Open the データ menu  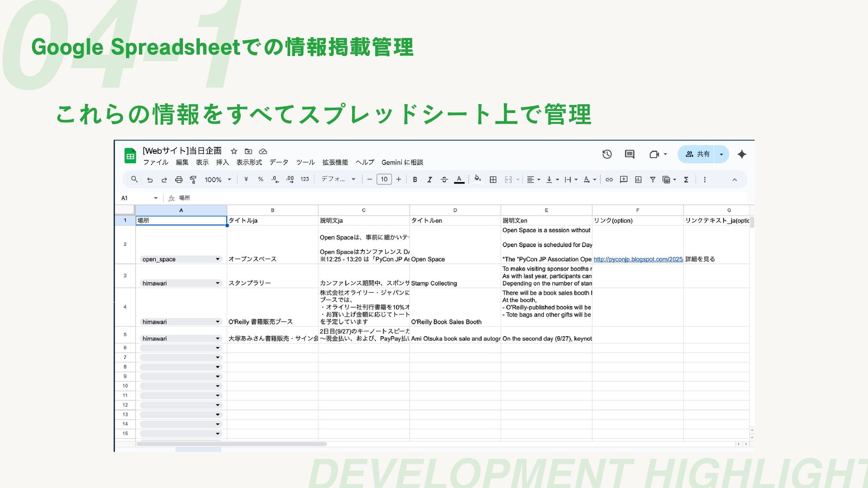[x=278, y=162]
